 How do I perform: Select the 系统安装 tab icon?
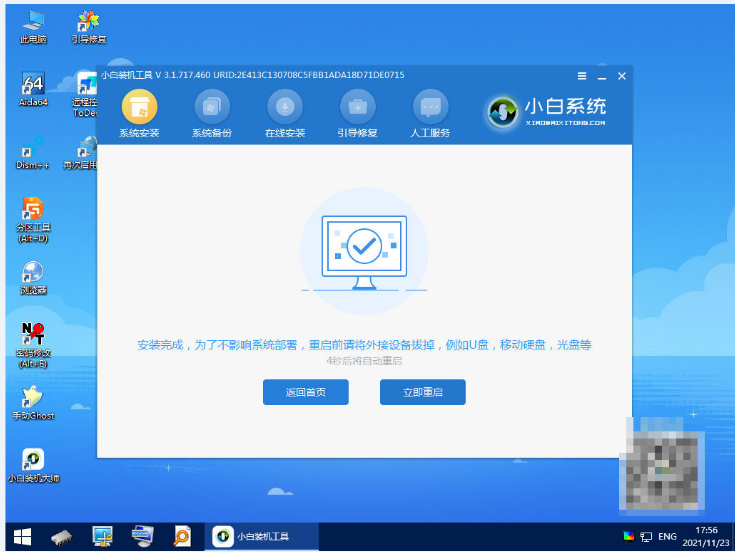(139, 108)
